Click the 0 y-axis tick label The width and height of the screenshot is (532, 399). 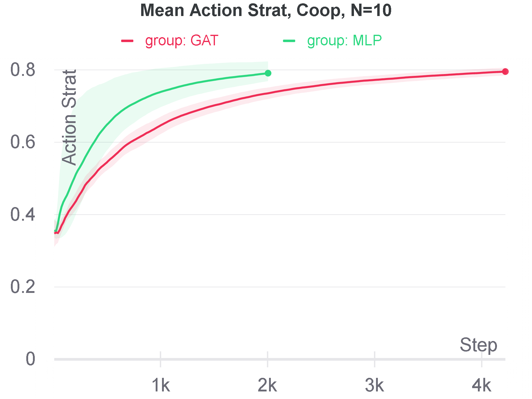30,359
